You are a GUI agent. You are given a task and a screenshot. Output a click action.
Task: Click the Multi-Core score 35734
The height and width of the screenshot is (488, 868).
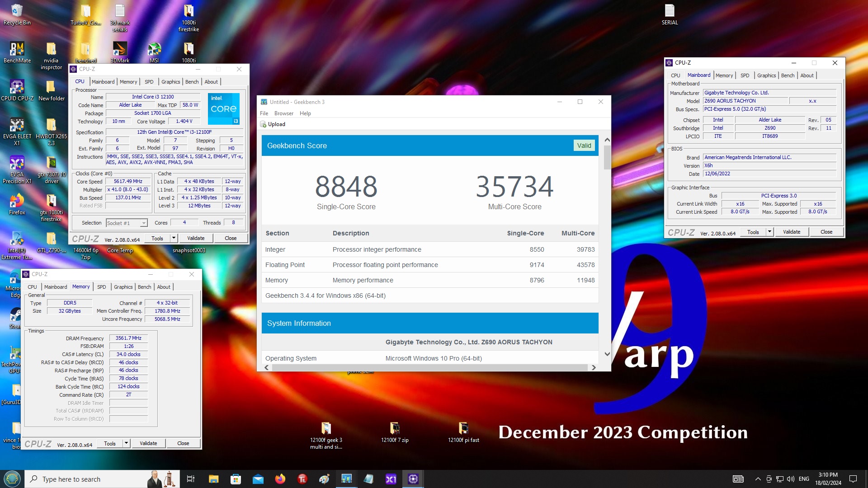coord(514,186)
